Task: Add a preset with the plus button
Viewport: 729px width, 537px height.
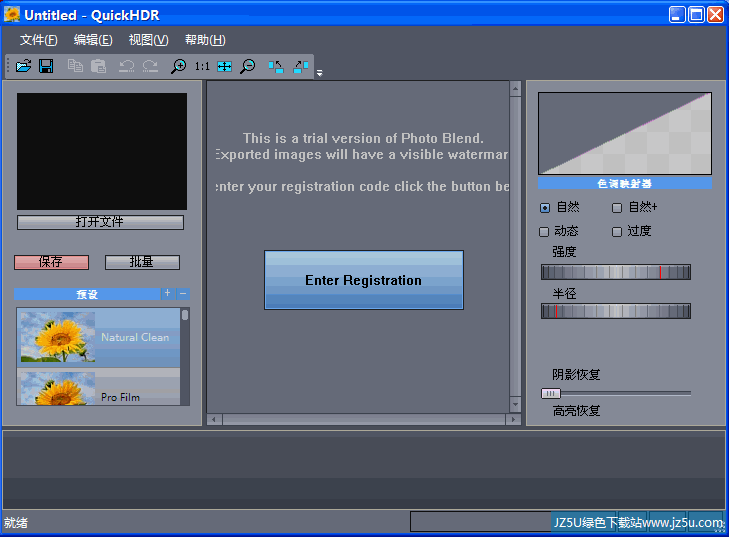Action: tap(167, 293)
